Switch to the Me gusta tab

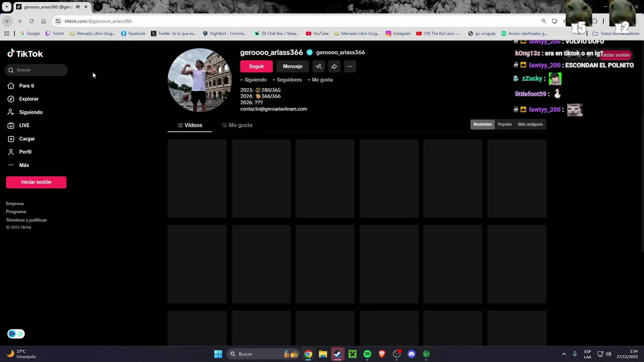(237, 125)
